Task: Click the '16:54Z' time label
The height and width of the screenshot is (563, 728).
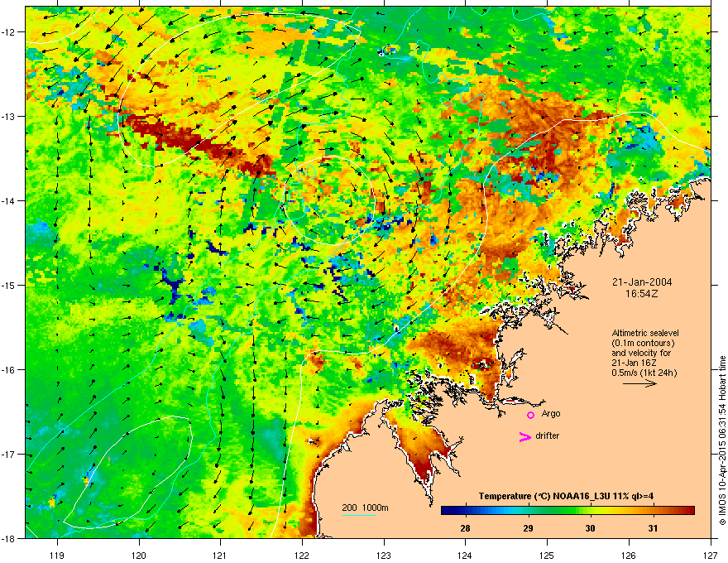Action: pyautogui.click(x=642, y=294)
